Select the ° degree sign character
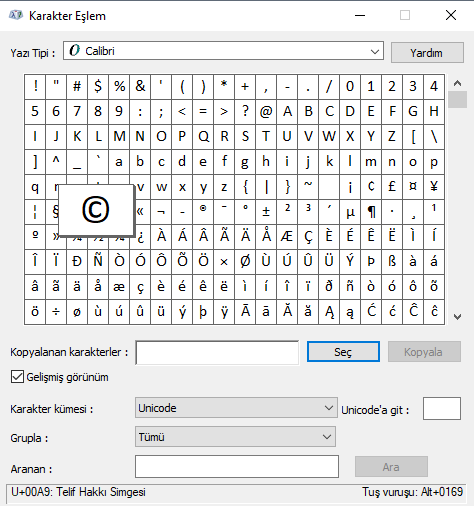Screen dimensions: 474x506 (245, 212)
